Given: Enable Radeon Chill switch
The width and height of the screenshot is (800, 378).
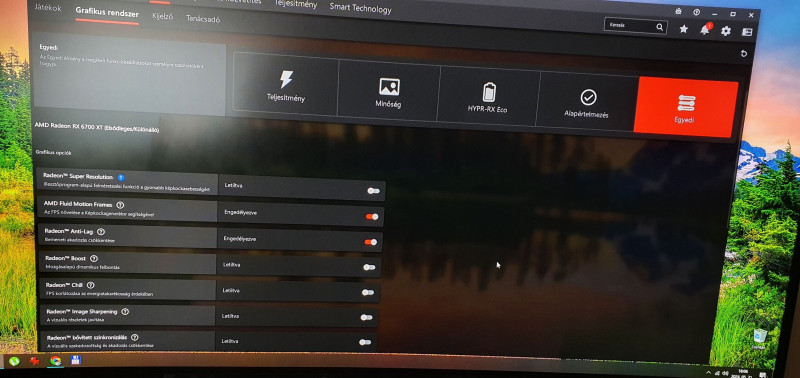Looking at the screenshot, I should click(x=368, y=292).
